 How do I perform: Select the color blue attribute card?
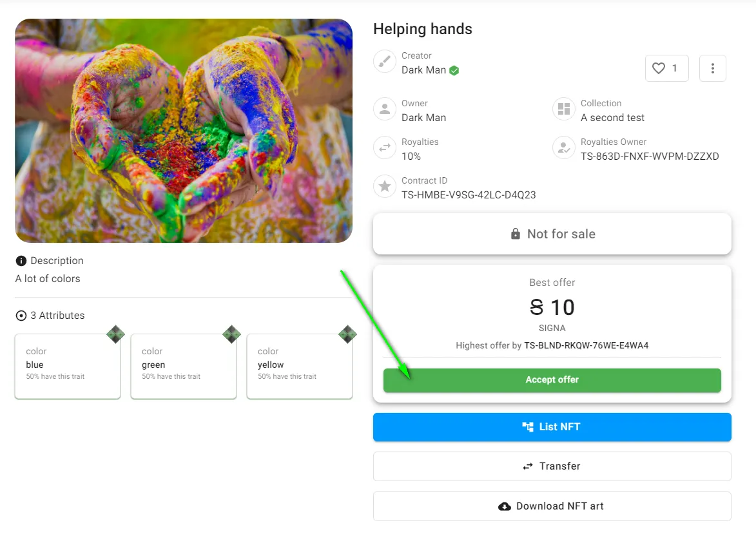(68, 367)
